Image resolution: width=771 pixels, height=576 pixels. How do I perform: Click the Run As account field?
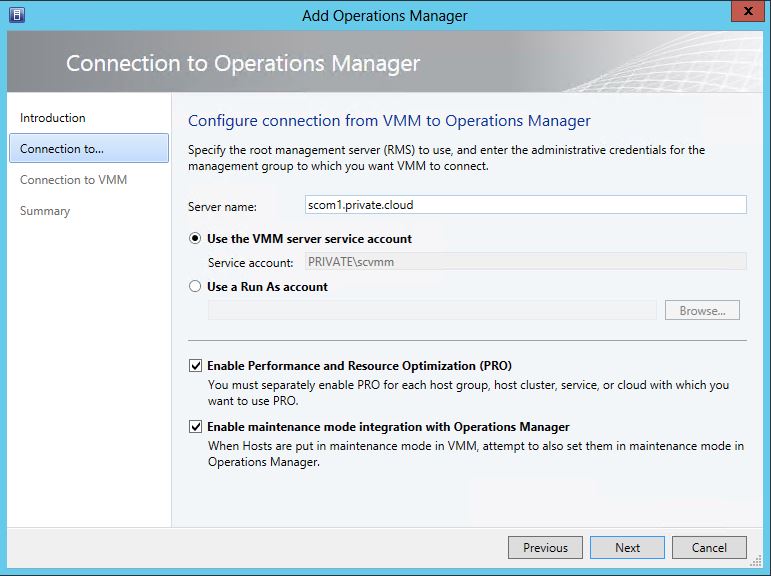(432, 310)
